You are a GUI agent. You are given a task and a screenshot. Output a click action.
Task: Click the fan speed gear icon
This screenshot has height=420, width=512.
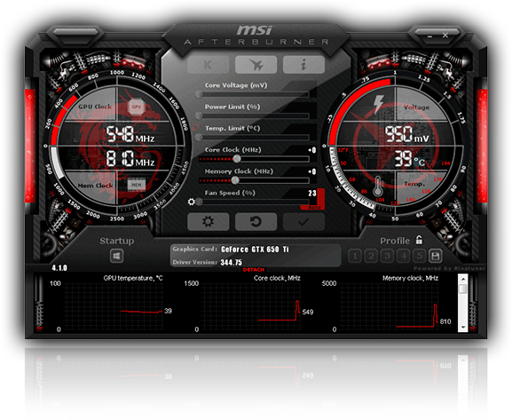192,202
